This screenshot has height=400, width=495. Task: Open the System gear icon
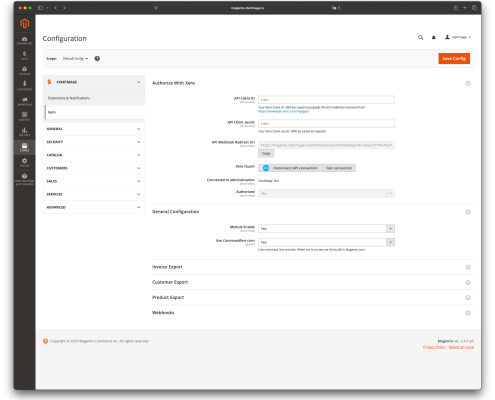pyautogui.click(x=24, y=162)
